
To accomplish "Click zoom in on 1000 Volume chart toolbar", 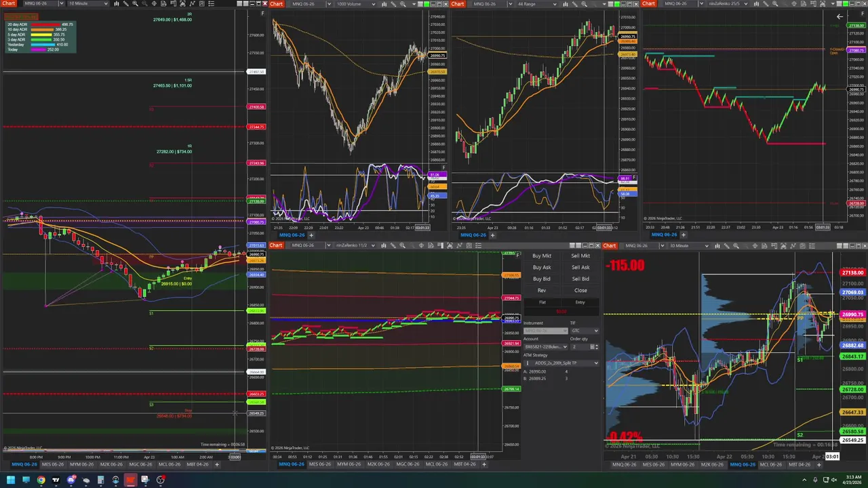I will [403, 4].
